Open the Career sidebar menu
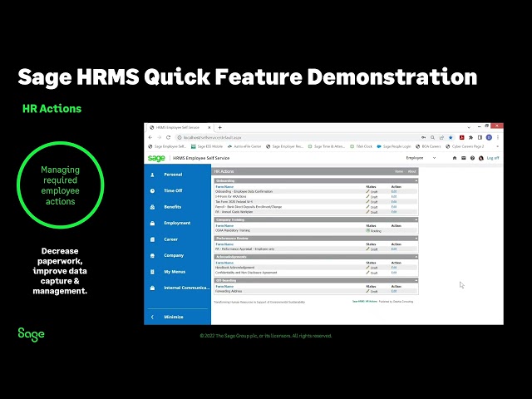 [170, 239]
